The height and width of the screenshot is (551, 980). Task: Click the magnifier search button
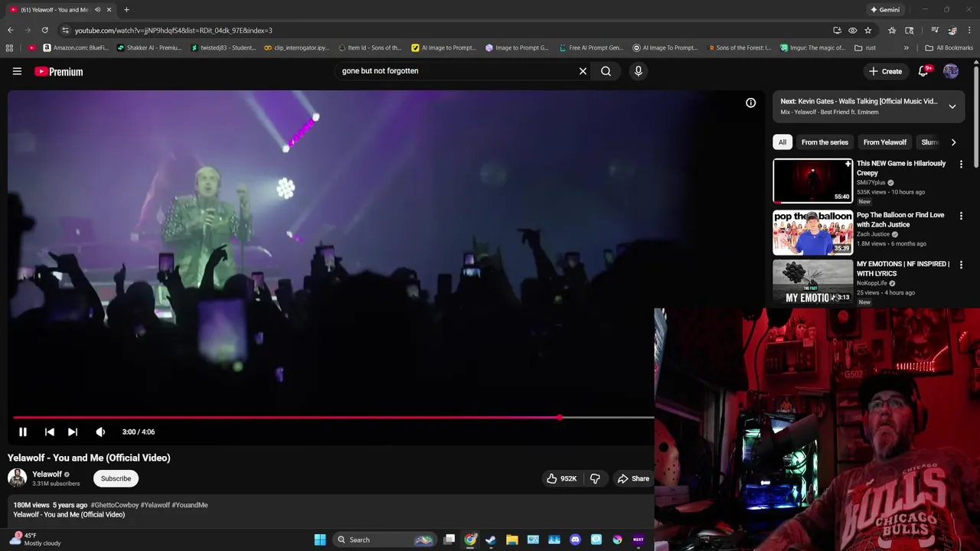[606, 71]
